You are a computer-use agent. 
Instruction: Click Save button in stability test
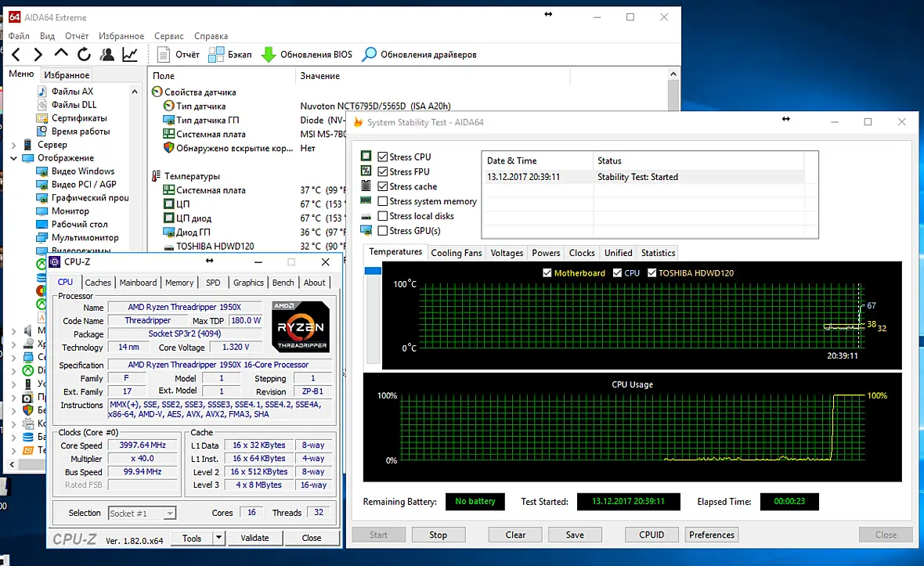click(x=575, y=535)
